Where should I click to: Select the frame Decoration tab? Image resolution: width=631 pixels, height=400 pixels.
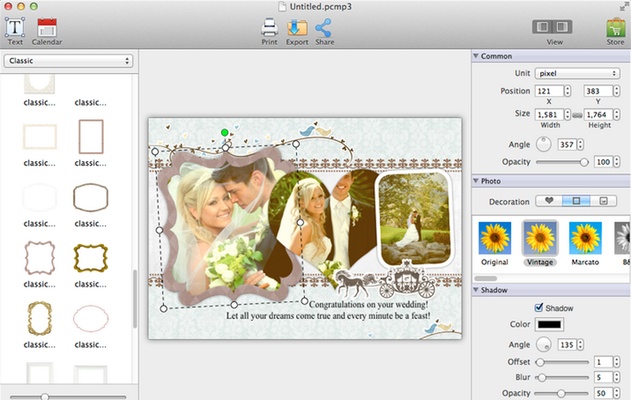[576, 200]
